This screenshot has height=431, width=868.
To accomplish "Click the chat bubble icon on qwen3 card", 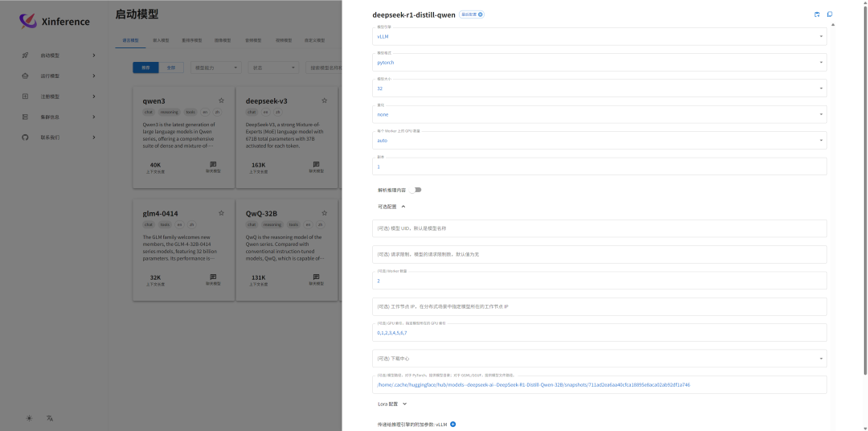I will 213,165.
